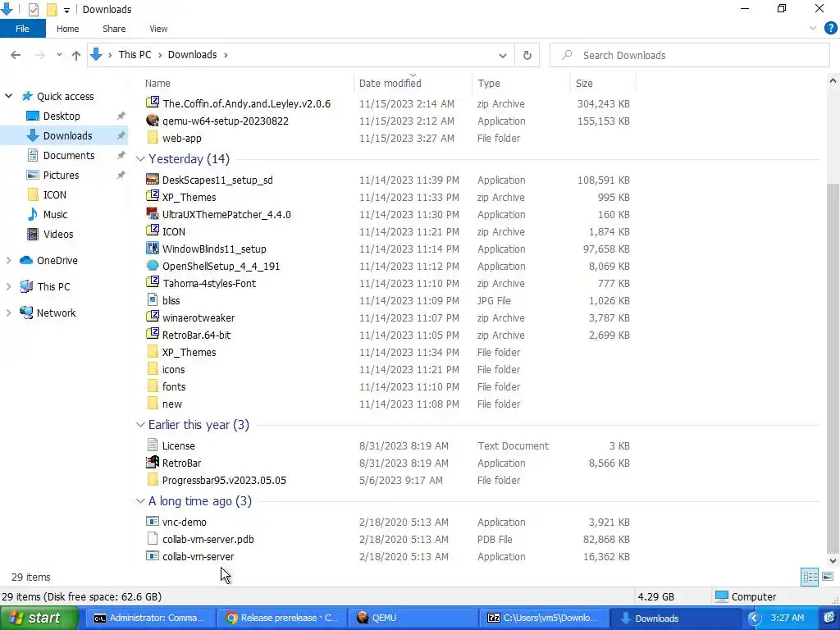Viewport: 840px width, 630px height.
Task: Open the Recent locations dropdown arrow
Action: [x=59, y=55]
